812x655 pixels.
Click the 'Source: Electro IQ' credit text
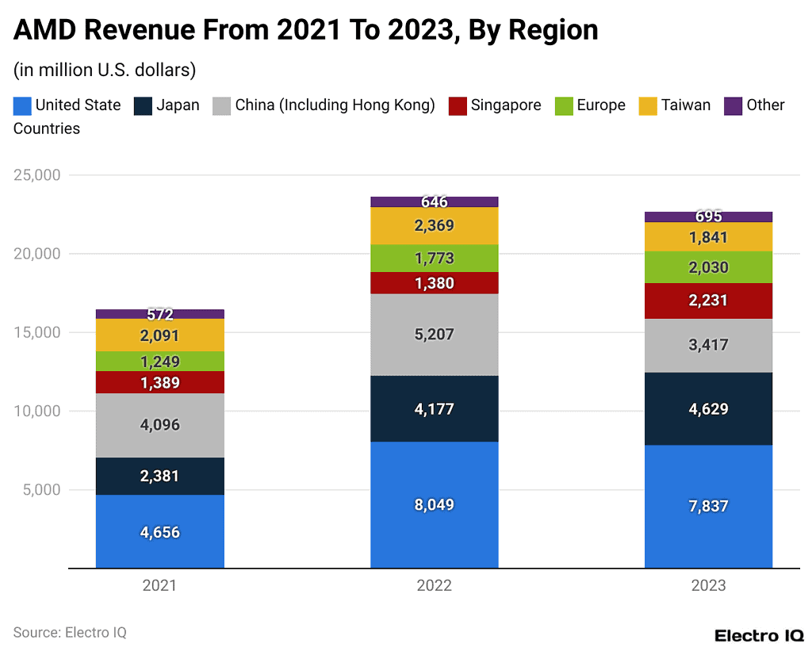click(70, 633)
